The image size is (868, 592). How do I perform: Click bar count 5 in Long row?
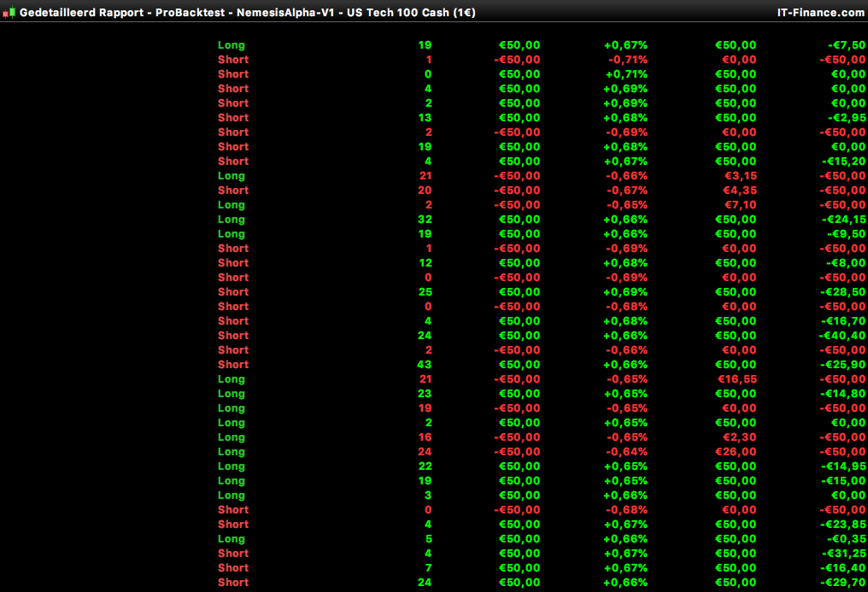pos(428,539)
